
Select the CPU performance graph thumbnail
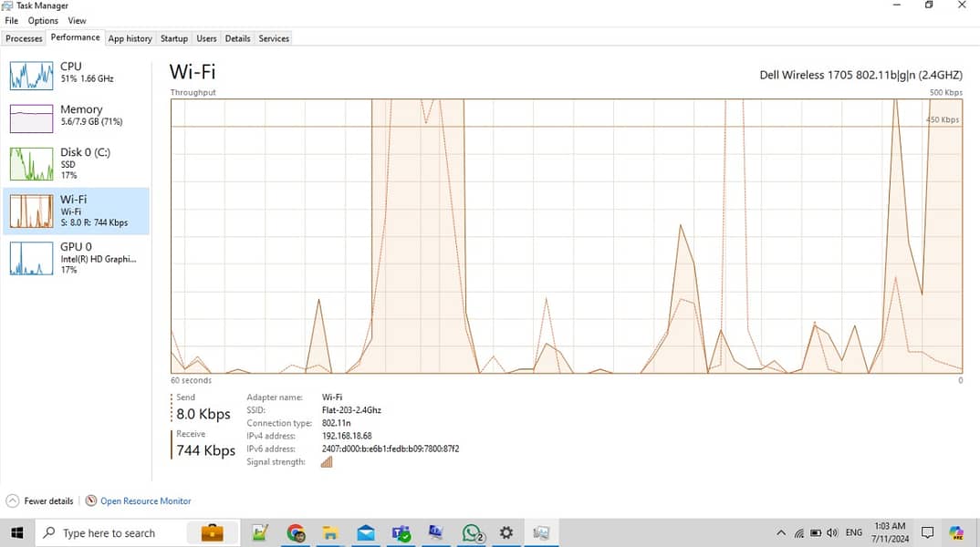pyautogui.click(x=31, y=76)
